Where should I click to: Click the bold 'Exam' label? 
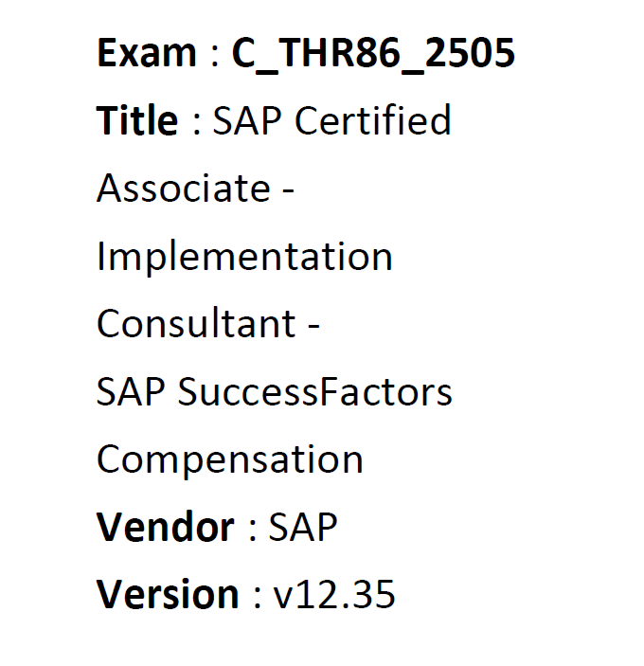coord(147,53)
